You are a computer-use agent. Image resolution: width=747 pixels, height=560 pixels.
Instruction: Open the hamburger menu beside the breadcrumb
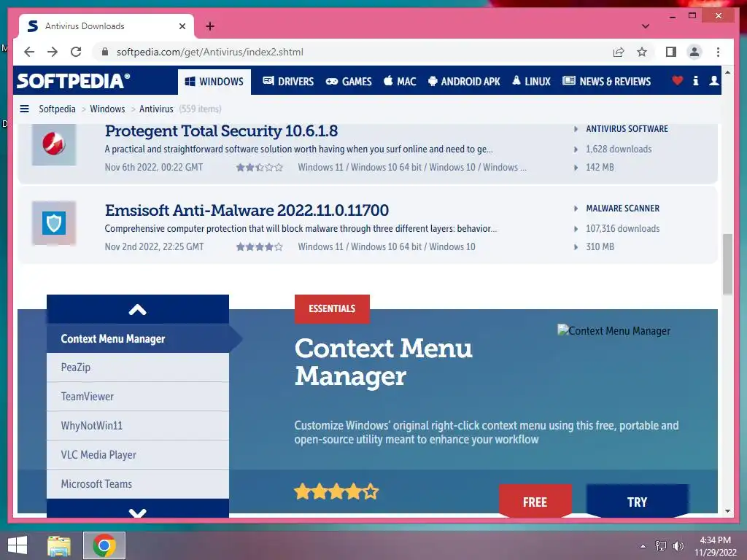(24, 109)
